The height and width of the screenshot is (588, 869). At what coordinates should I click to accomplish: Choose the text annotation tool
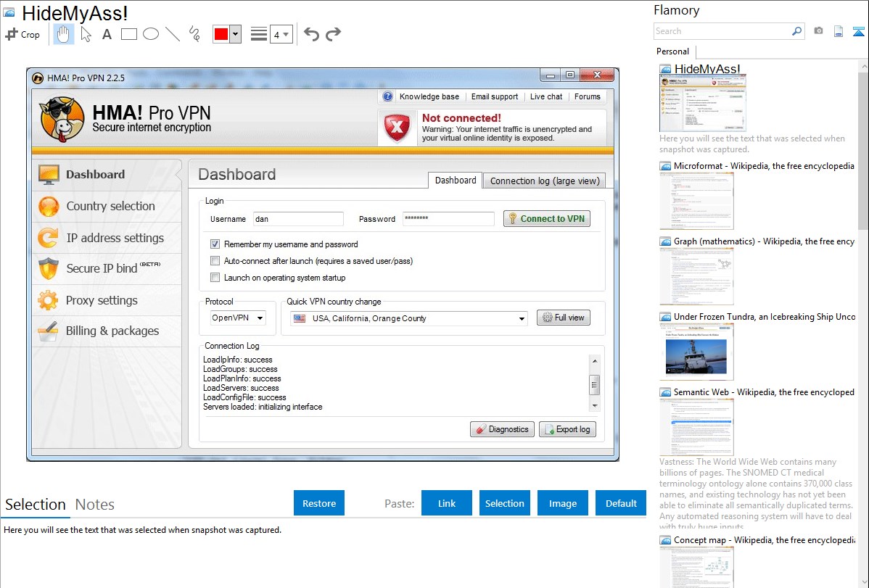pos(107,34)
